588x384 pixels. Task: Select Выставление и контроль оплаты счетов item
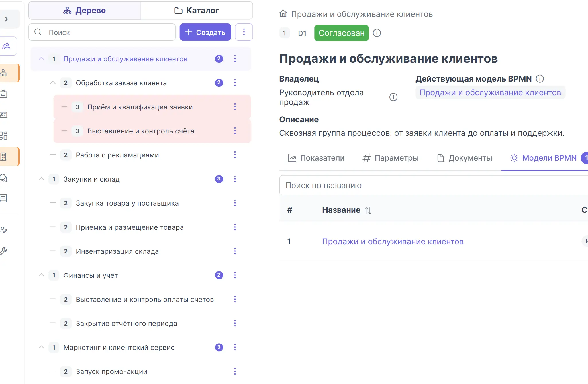click(145, 299)
